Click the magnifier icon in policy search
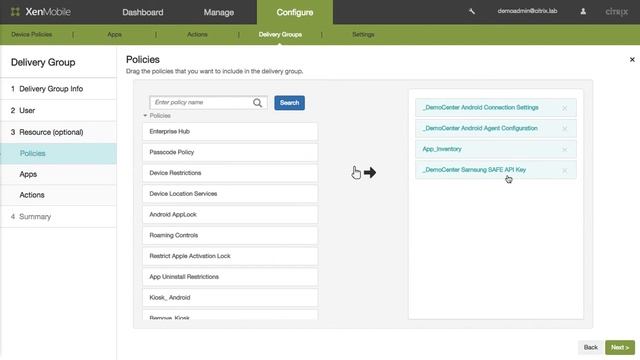The height and width of the screenshot is (360, 640). point(258,103)
